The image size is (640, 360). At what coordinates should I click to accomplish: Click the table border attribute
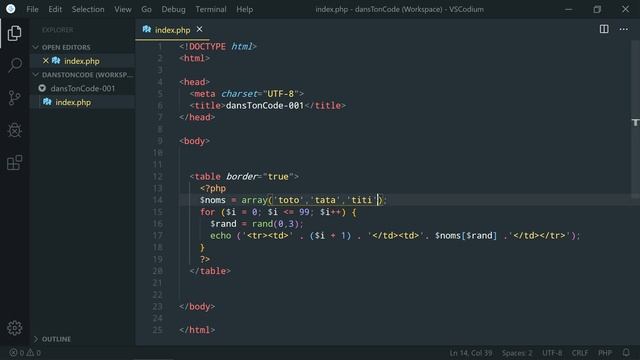pyautogui.click(x=242, y=176)
